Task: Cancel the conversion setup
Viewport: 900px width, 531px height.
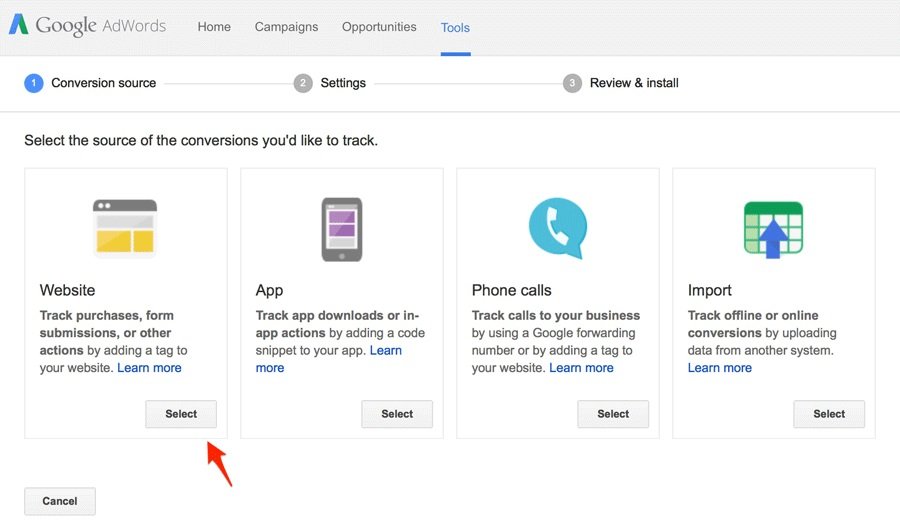Action: (60, 501)
